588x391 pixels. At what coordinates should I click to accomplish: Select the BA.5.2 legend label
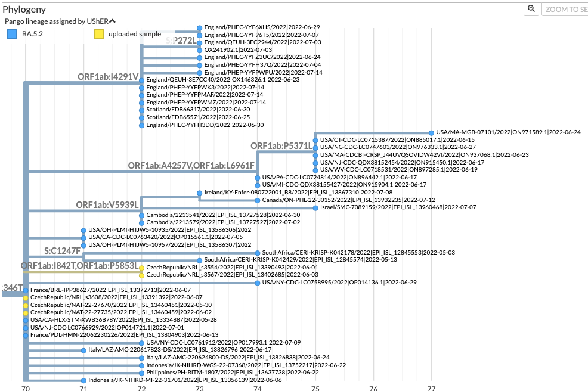pyautogui.click(x=32, y=34)
